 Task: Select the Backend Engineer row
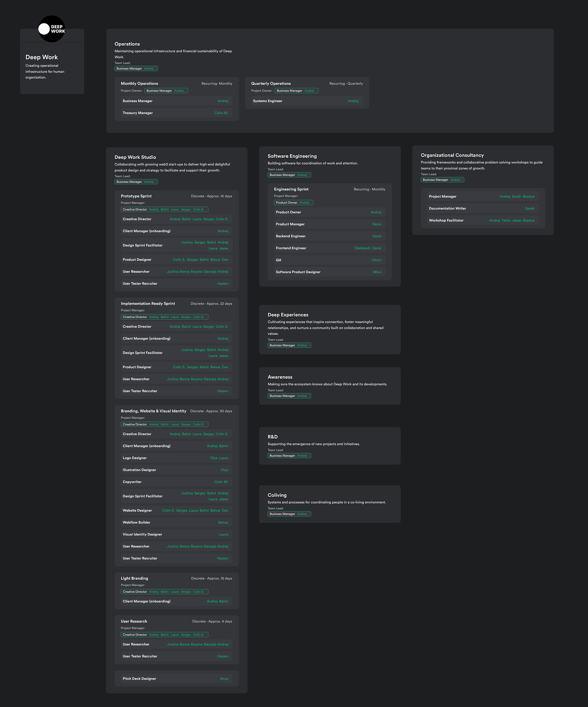click(330, 236)
